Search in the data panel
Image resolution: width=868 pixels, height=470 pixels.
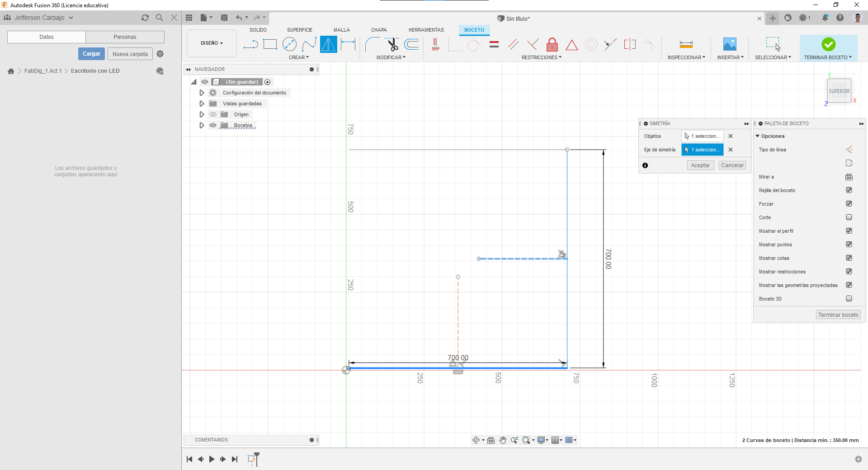coord(159,18)
